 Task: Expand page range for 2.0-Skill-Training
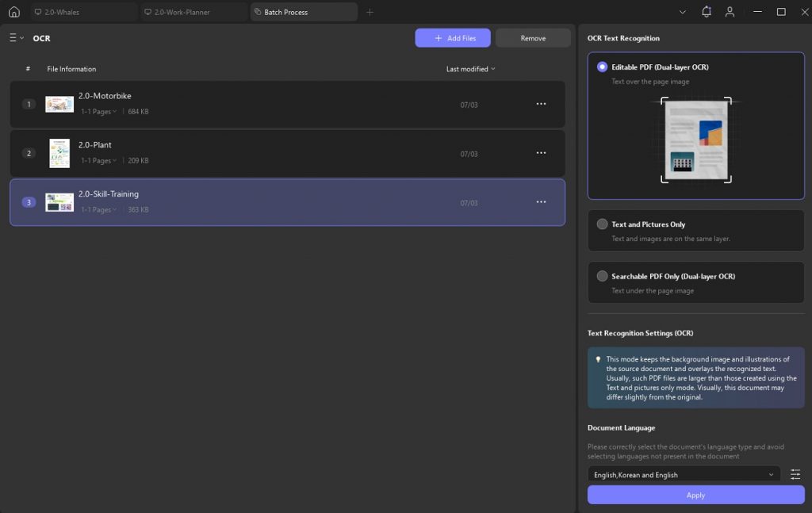coord(98,209)
